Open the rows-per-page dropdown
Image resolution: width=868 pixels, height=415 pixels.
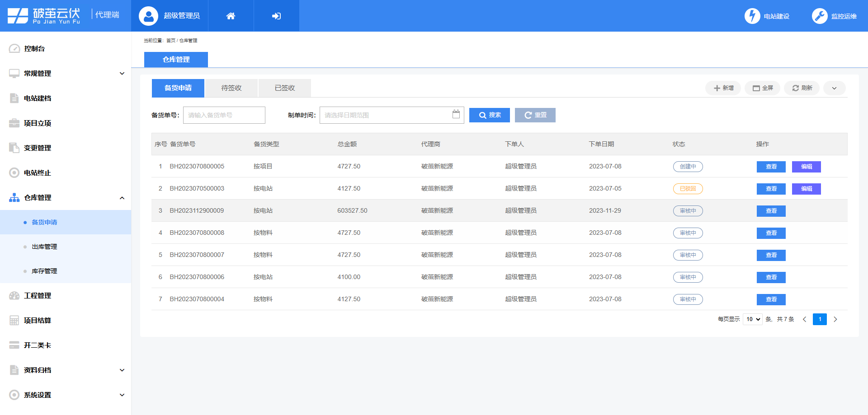tap(753, 319)
